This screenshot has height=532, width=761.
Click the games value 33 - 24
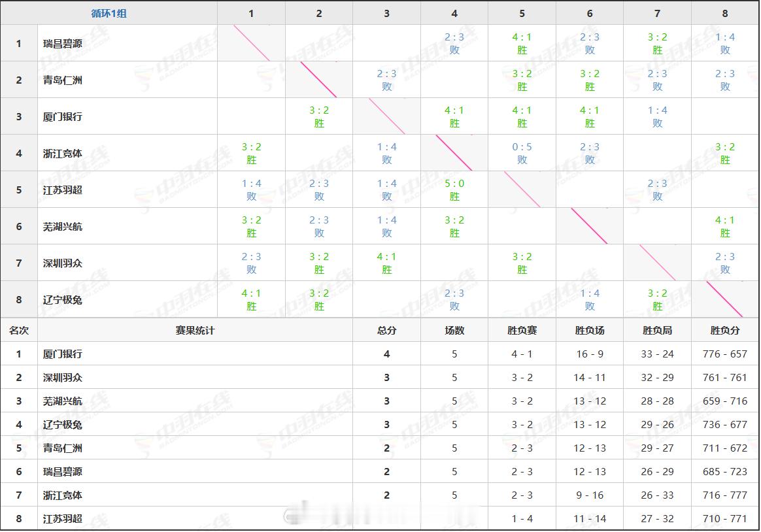[657, 354]
